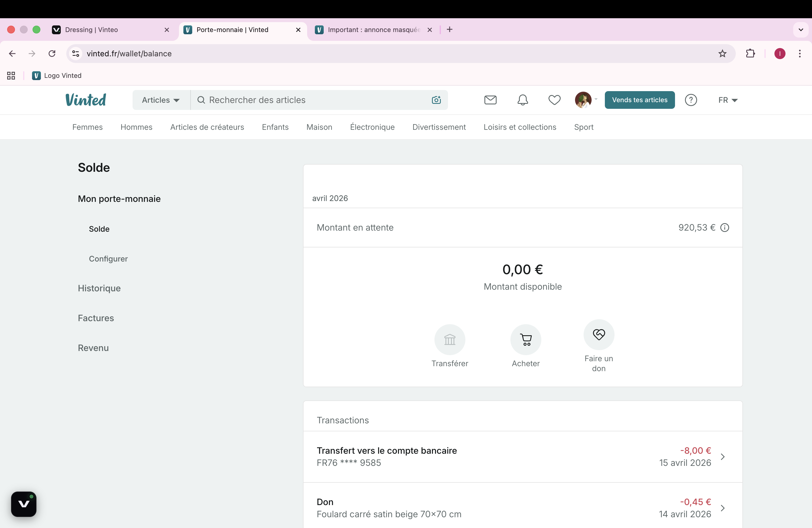Open notifications via the bell icon

[522, 100]
